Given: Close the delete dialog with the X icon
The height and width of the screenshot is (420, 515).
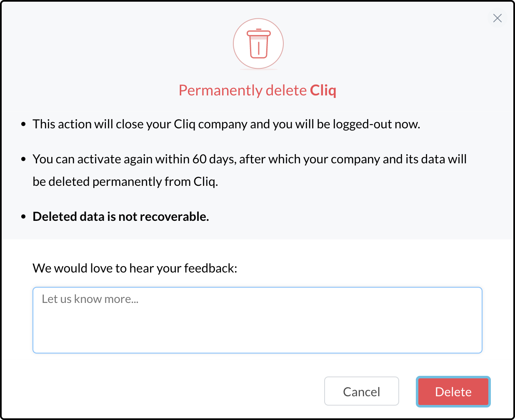Looking at the screenshot, I should click(x=497, y=18).
